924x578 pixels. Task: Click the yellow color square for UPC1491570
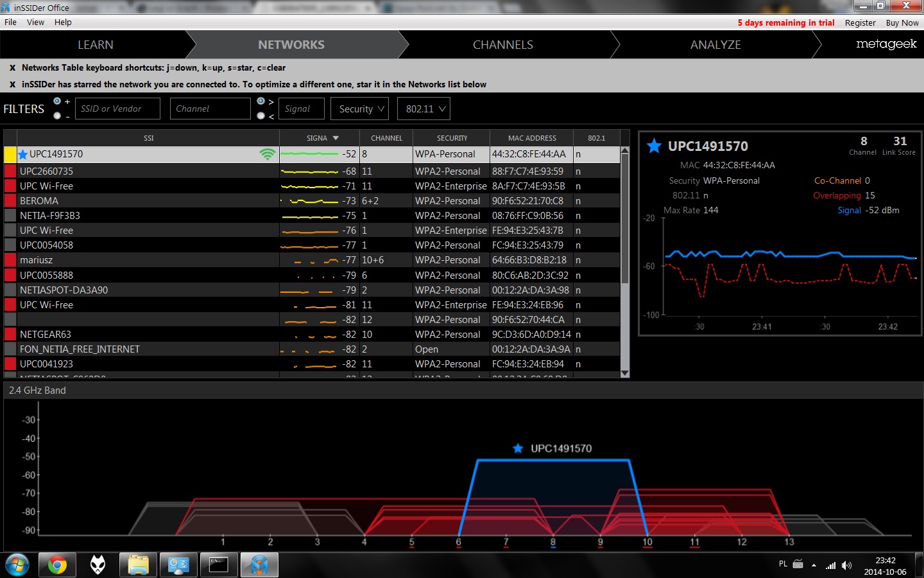coord(10,154)
